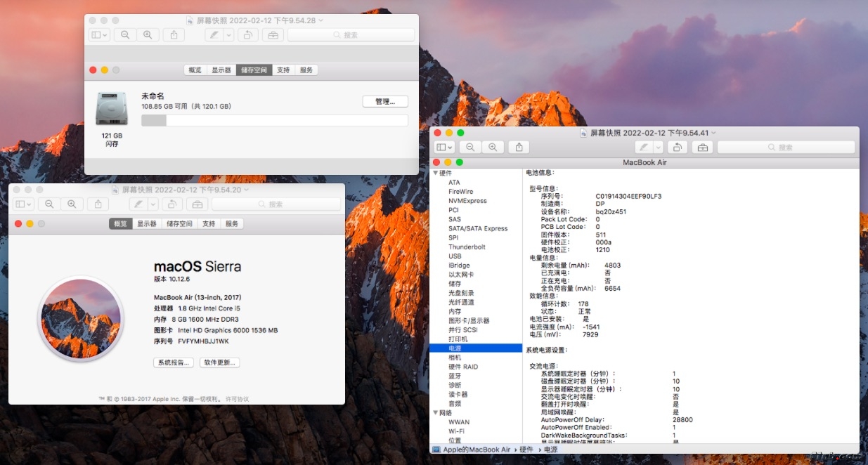Click the search field in the 9.54.41 window

(x=786, y=147)
